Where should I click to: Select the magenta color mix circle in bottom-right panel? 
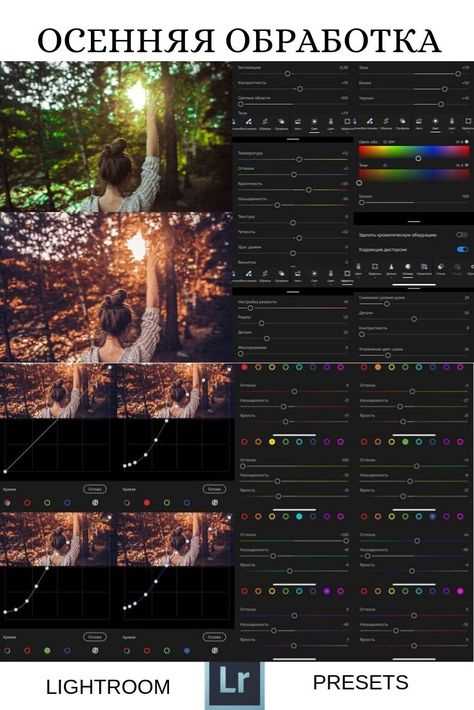pos(460,591)
